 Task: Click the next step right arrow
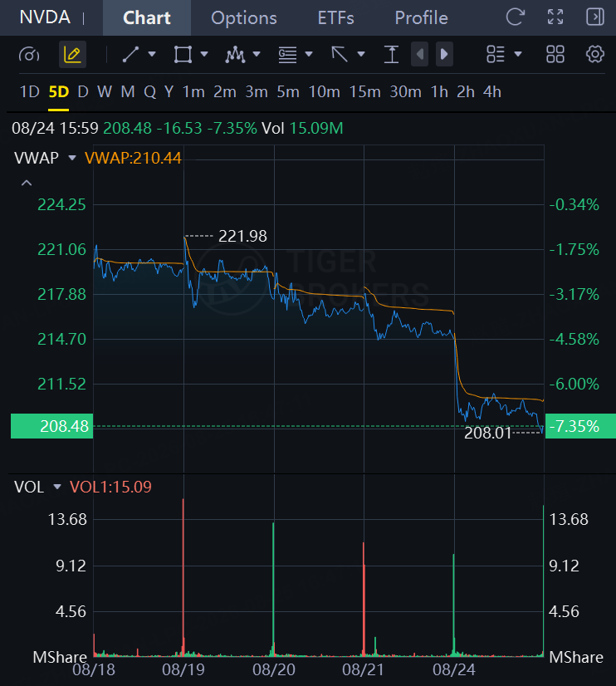tap(444, 54)
